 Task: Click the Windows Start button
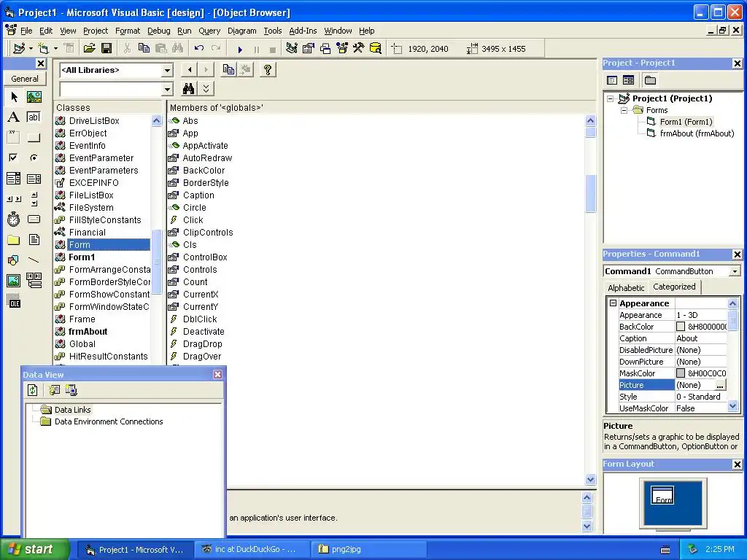[x=34, y=549]
